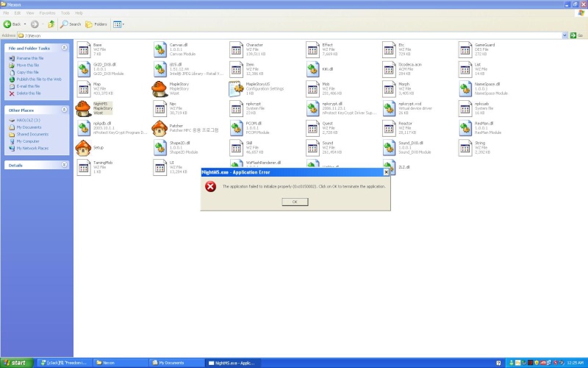
Task: Click OK in the Application Error dialog
Action: click(295, 202)
